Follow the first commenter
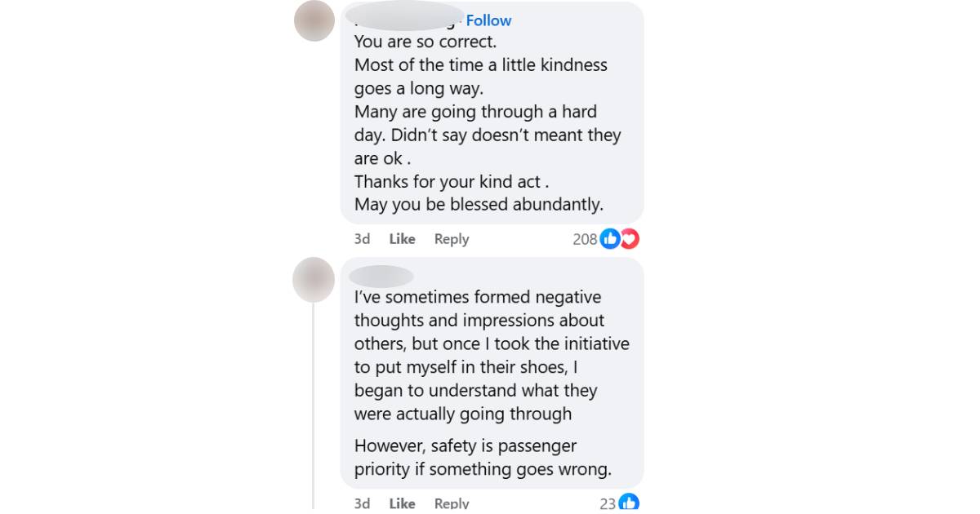The width and height of the screenshot is (980, 514). [488, 20]
